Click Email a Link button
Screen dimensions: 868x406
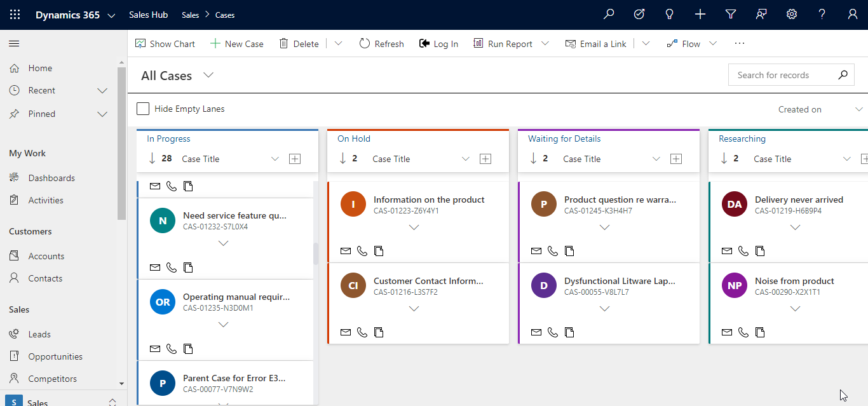[595, 44]
